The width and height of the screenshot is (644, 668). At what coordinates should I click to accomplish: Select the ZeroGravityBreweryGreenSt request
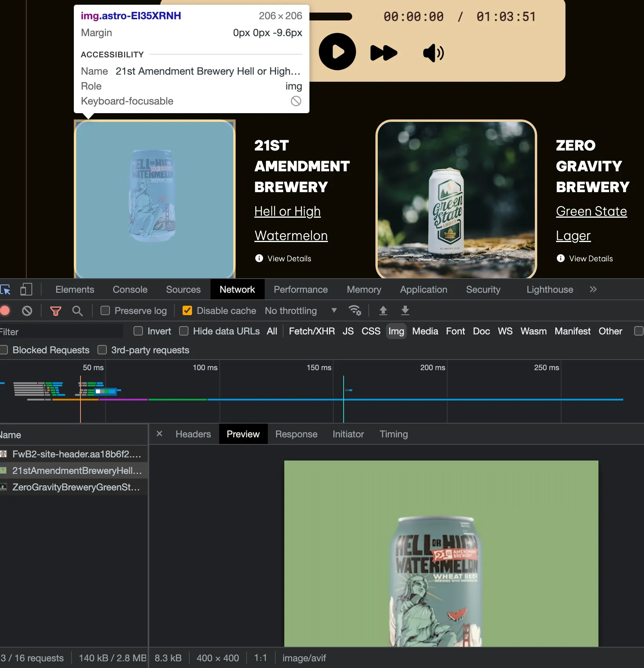click(75, 487)
